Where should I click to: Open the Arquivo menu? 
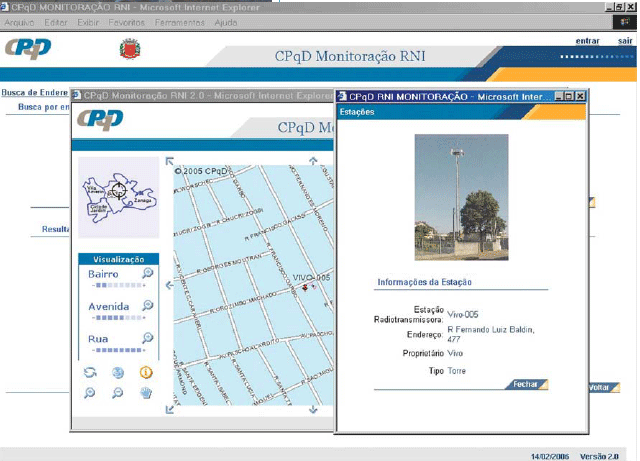tap(19, 23)
